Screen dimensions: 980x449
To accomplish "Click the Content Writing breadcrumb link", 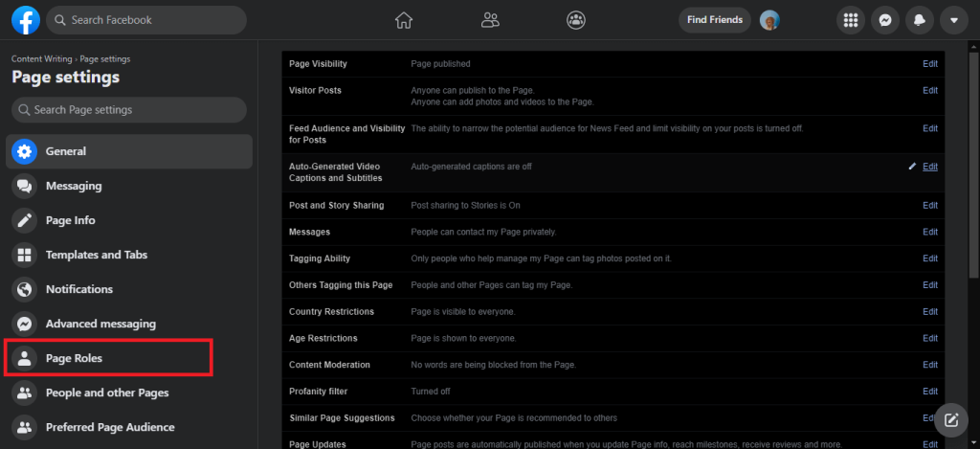I will 42,58.
